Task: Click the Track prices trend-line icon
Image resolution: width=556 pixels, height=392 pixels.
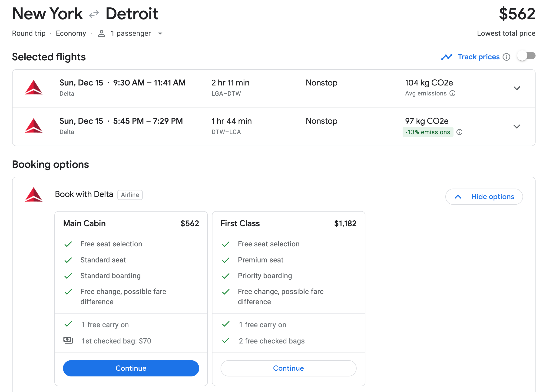Action: point(447,57)
